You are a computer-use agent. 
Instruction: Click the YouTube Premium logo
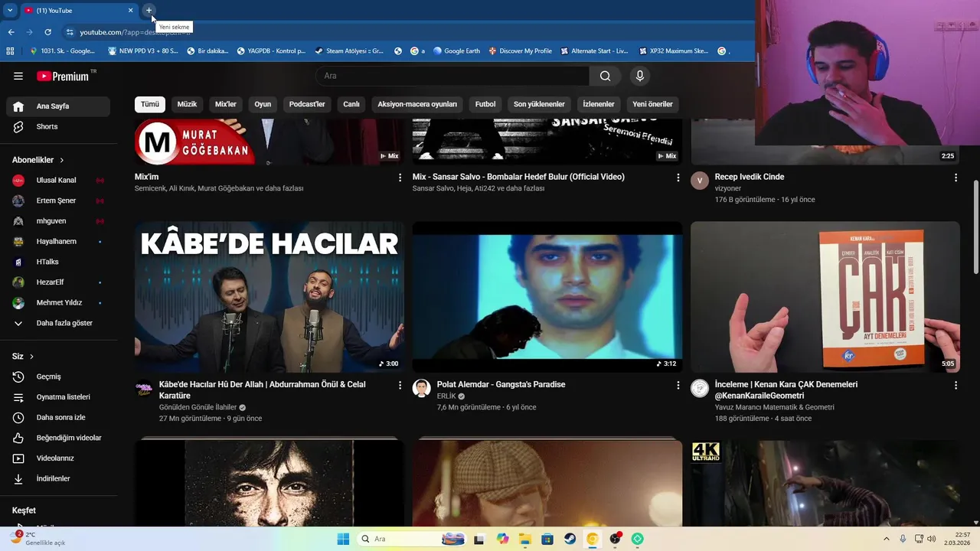coord(63,76)
